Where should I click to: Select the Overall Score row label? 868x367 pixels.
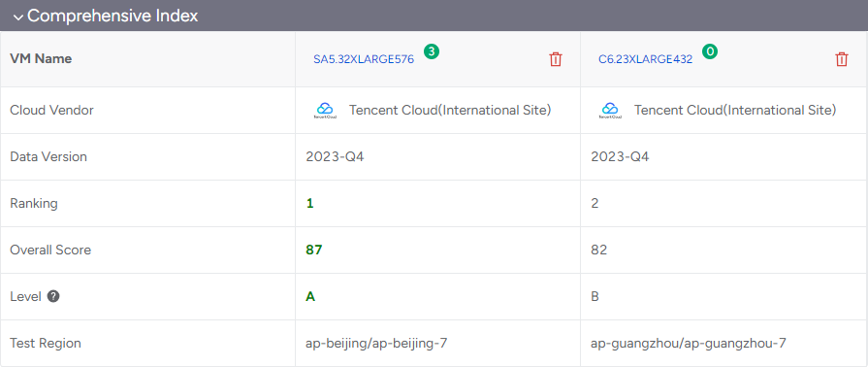click(50, 250)
